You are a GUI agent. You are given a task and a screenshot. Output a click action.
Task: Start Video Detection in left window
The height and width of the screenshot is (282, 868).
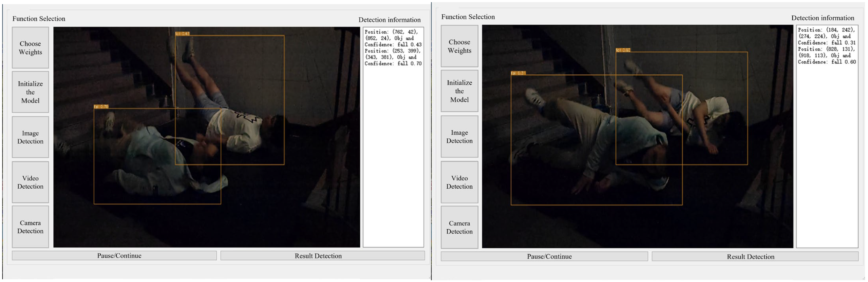pos(30,182)
